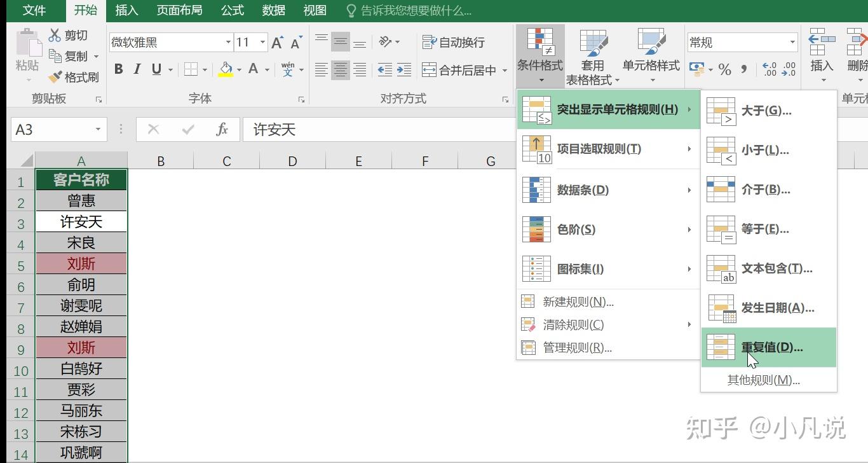This screenshot has width=868, height=463.
Task: Open Cell Styles (单元格样式)
Action: [651, 56]
